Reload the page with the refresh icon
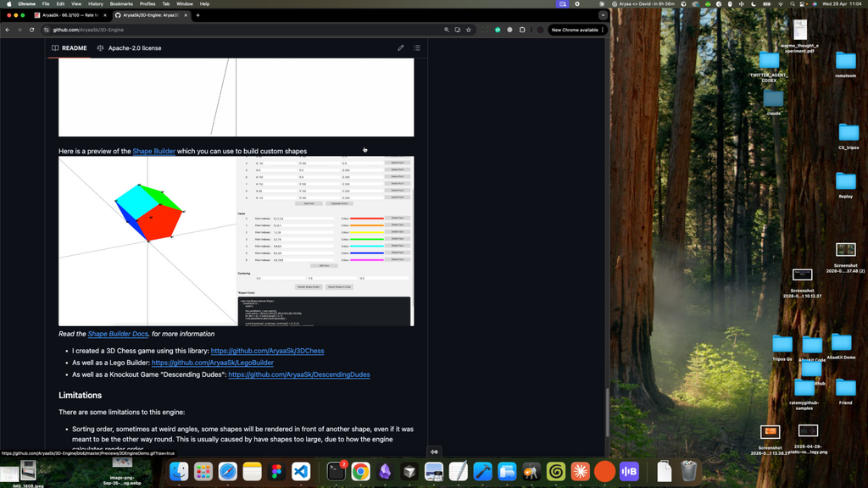The height and width of the screenshot is (488, 868). pos(31,30)
